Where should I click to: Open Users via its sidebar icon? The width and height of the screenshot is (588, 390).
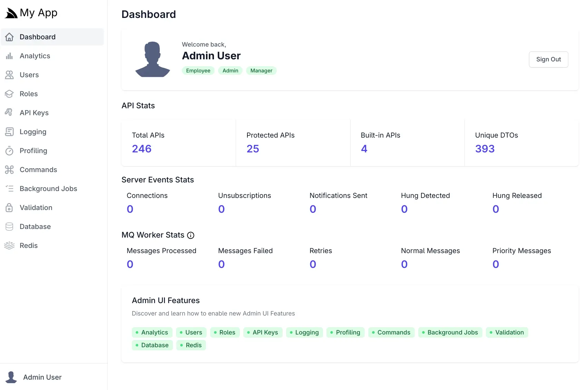pos(9,75)
